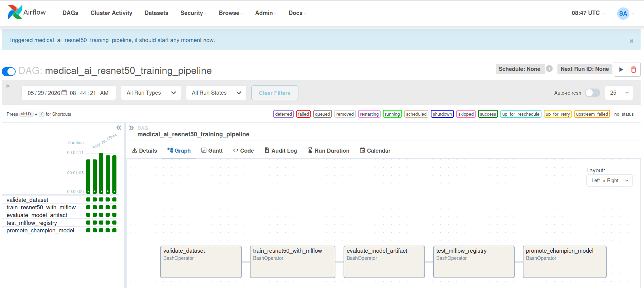The width and height of the screenshot is (644, 288).
Task: Select the evaluate_model_artifact graph node
Action: (384, 262)
